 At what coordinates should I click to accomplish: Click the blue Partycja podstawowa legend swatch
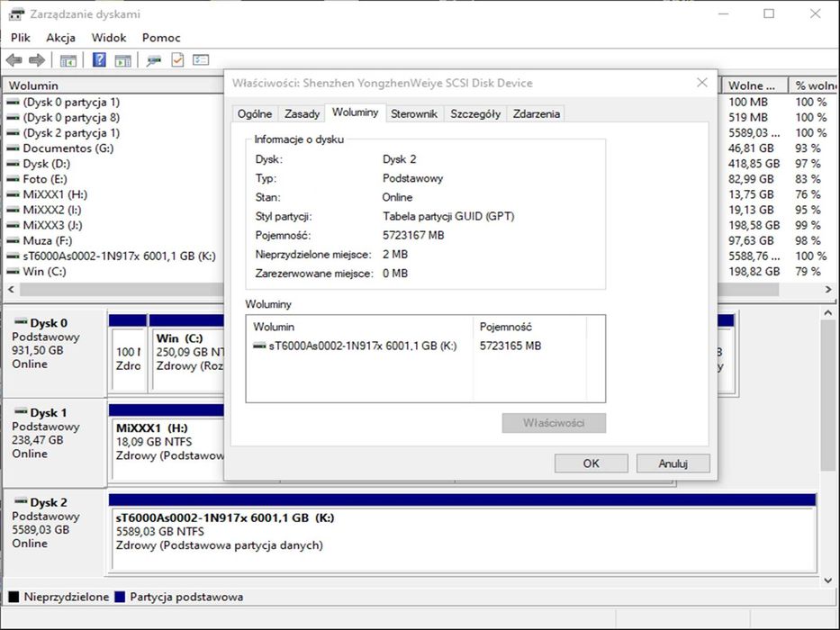click(120, 597)
